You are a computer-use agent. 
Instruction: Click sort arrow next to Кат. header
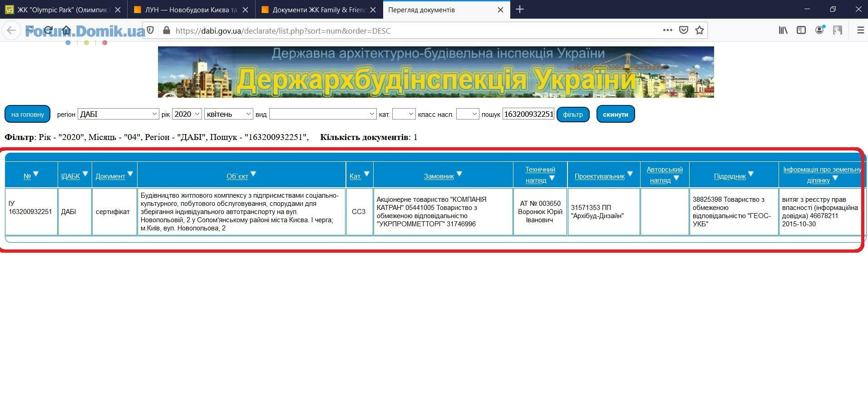tap(367, 174)
